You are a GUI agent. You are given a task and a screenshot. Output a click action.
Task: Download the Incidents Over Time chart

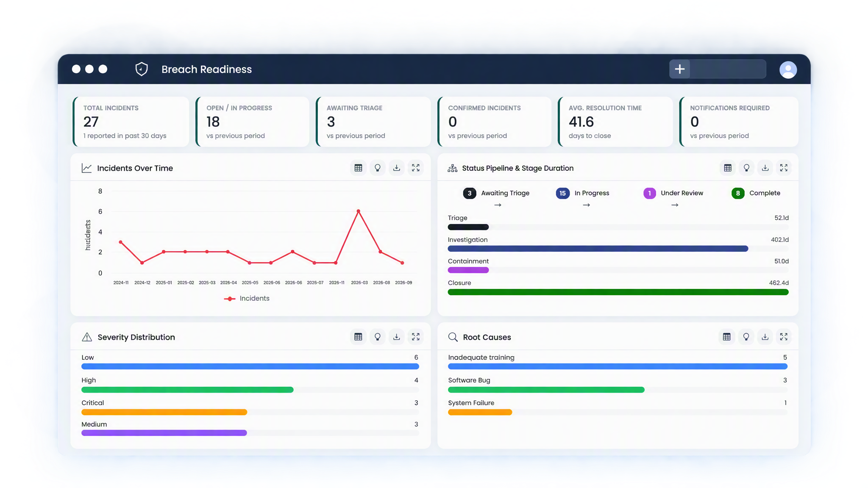click(x=396, y=168)
